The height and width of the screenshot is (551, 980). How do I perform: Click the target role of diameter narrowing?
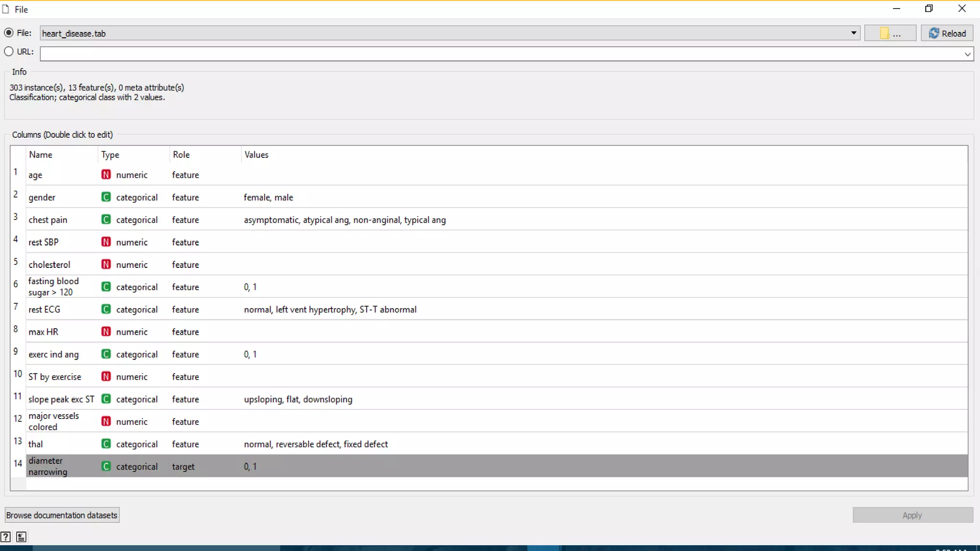pyautogui.click(x=183, y=466)
